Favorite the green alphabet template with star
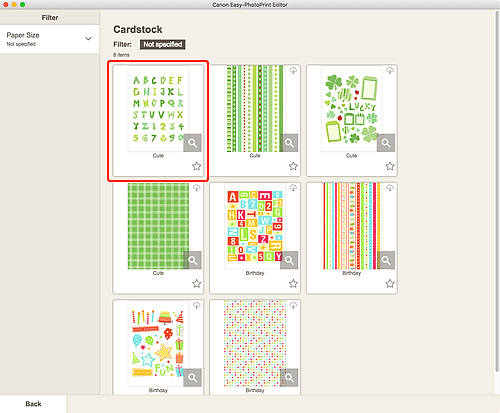The height and width of the screenshot is (413, 500). pos(197,166)
